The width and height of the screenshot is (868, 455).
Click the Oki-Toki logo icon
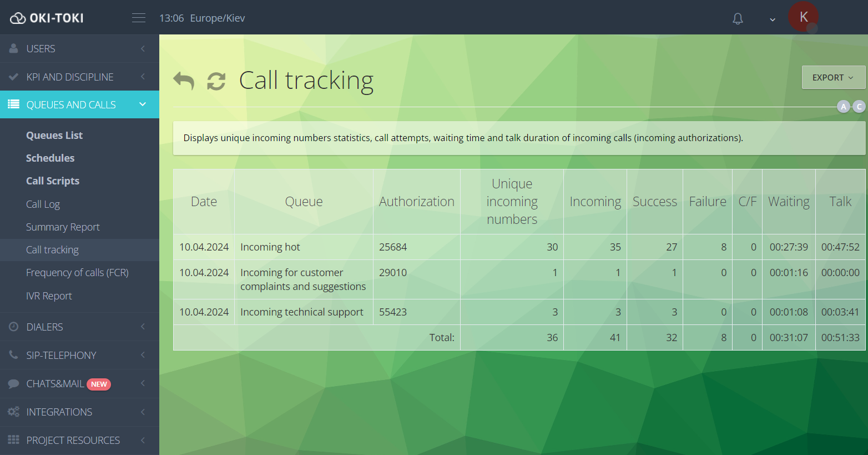coord(19,17)
